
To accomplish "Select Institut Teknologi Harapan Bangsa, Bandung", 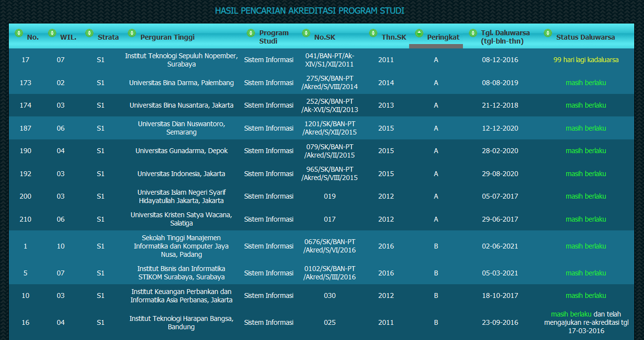I will point(182,322).
